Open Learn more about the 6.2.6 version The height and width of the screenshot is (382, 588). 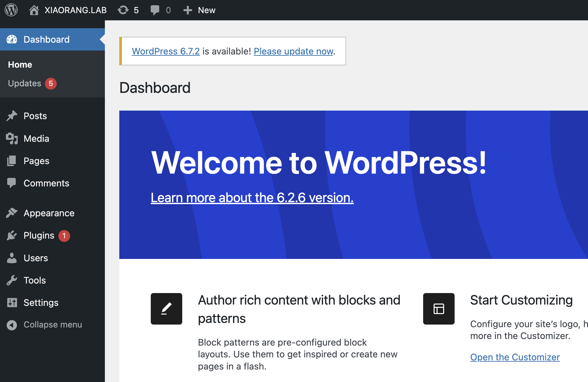click(252, 198)
